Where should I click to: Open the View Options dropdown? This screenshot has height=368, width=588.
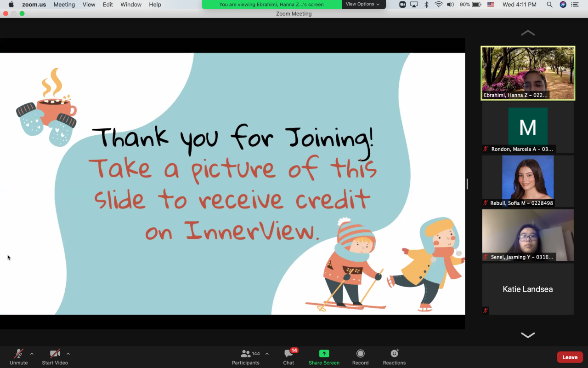[x=362, y=4]
